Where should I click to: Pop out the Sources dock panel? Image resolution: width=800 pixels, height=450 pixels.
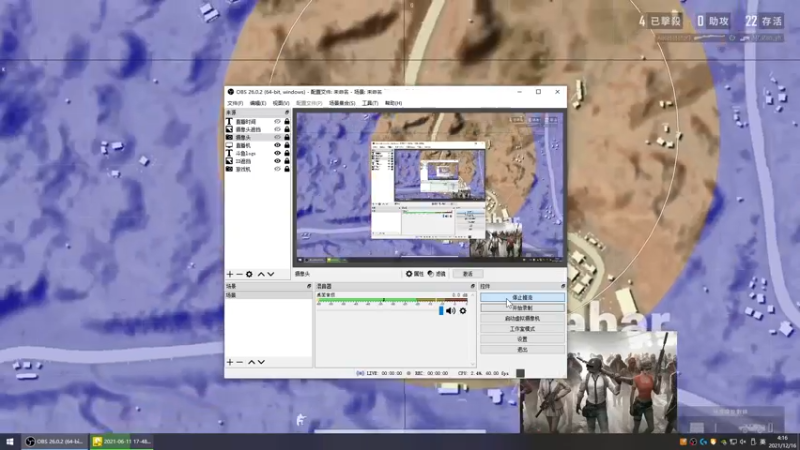coord(287,112)
